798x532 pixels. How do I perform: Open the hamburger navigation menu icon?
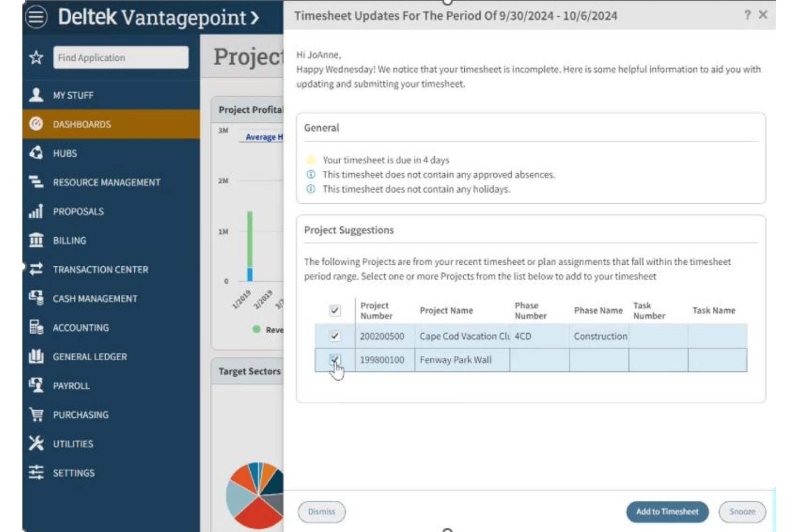point(36,17)
